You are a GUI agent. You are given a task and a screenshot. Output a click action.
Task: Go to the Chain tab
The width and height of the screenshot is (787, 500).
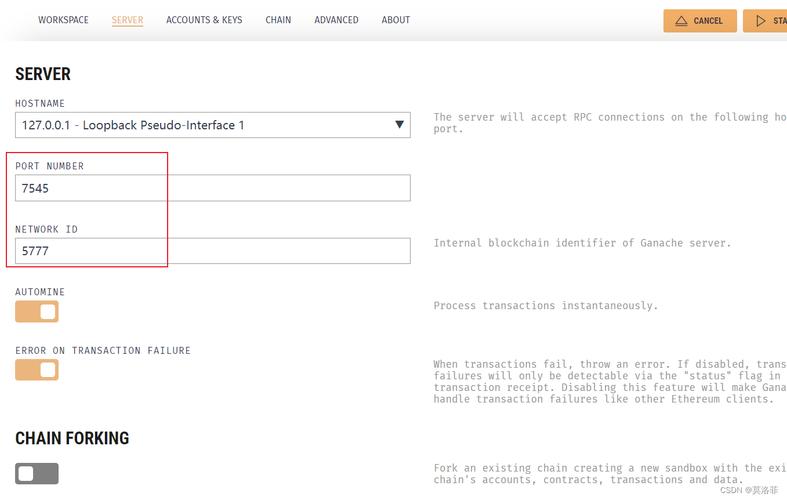point(278,20)
